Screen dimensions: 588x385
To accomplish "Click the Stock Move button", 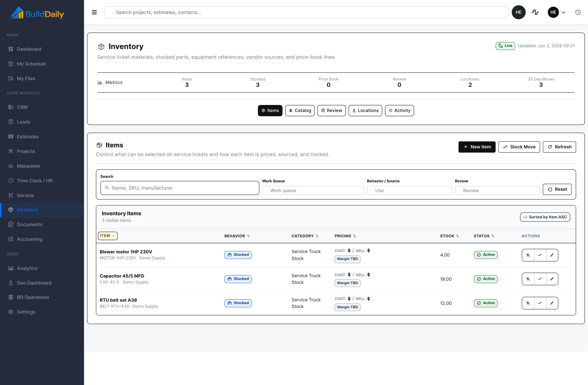I will [519, 147].
